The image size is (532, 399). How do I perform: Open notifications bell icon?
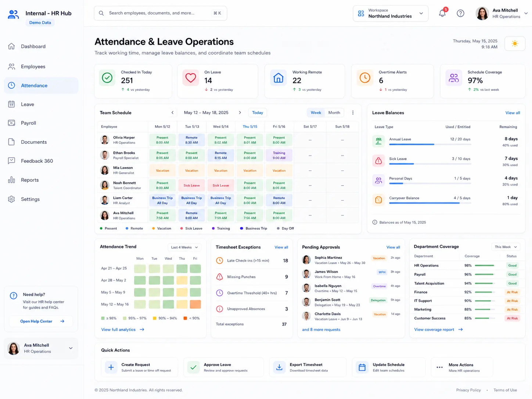[x=442, y=14]
